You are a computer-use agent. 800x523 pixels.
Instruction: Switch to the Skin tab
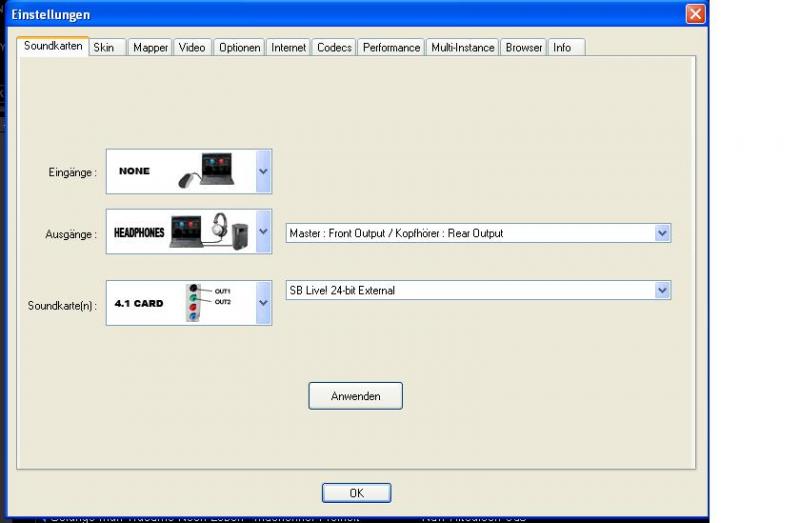pyautogui.click(x=108, y=47)
